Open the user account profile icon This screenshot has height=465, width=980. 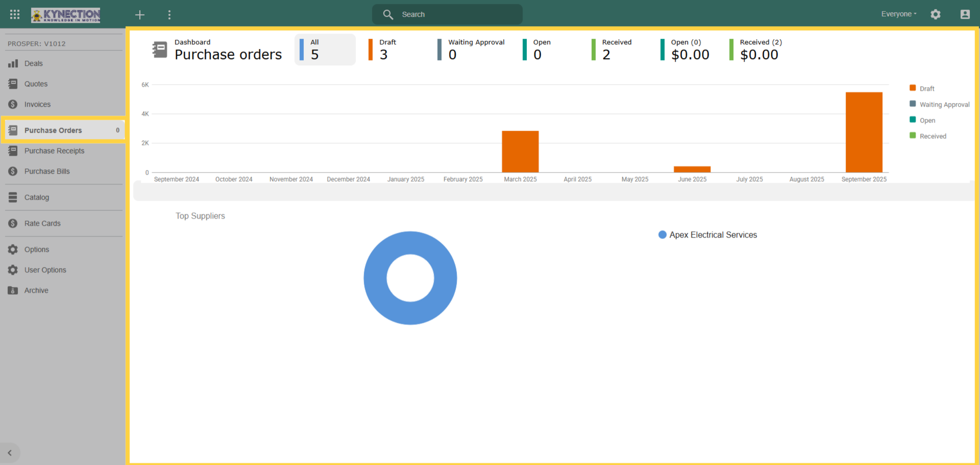pos(965,14)
